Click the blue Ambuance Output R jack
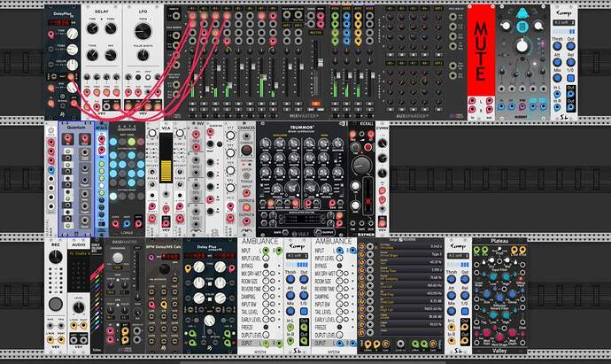This screenshot has height=364, width=611. tap(352, 344)
